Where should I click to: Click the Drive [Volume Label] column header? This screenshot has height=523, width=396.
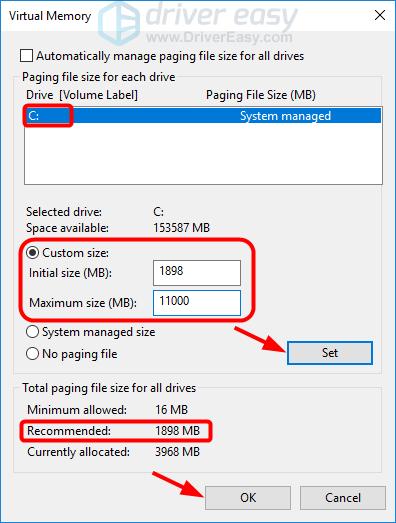point(82,95)
